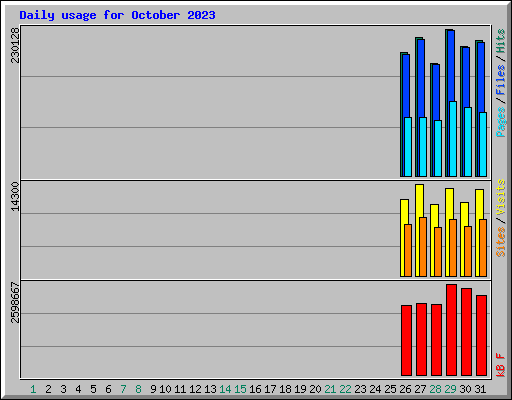Click the blue files bar for day 30

(x=466, y=77)
